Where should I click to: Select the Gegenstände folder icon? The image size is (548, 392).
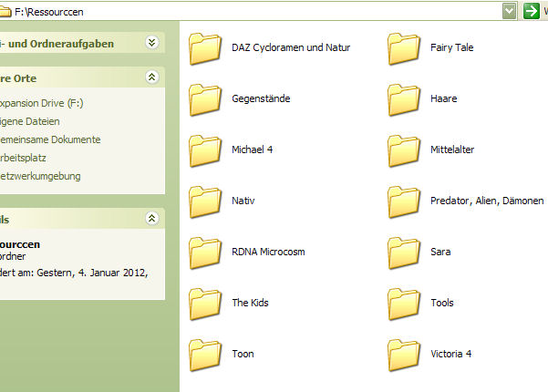coord(205,99)
